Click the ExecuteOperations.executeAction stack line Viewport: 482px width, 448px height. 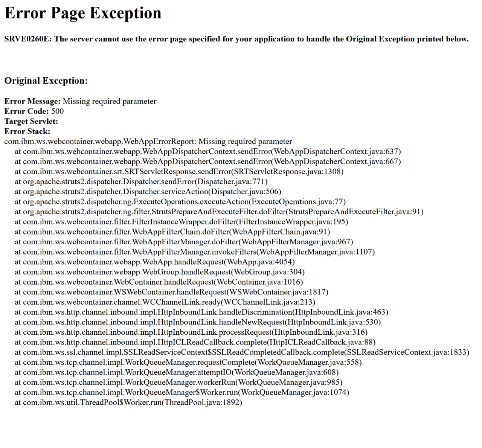coord(180,202)
